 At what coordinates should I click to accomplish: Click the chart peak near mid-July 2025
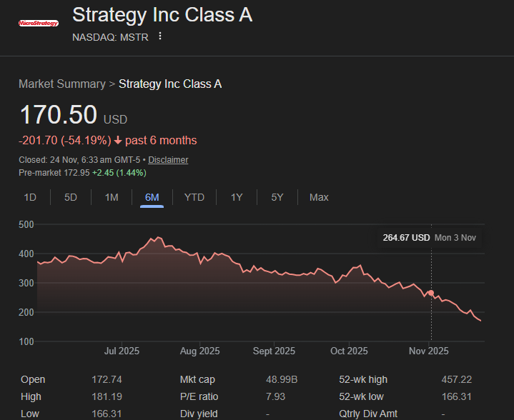coord(157,238)
